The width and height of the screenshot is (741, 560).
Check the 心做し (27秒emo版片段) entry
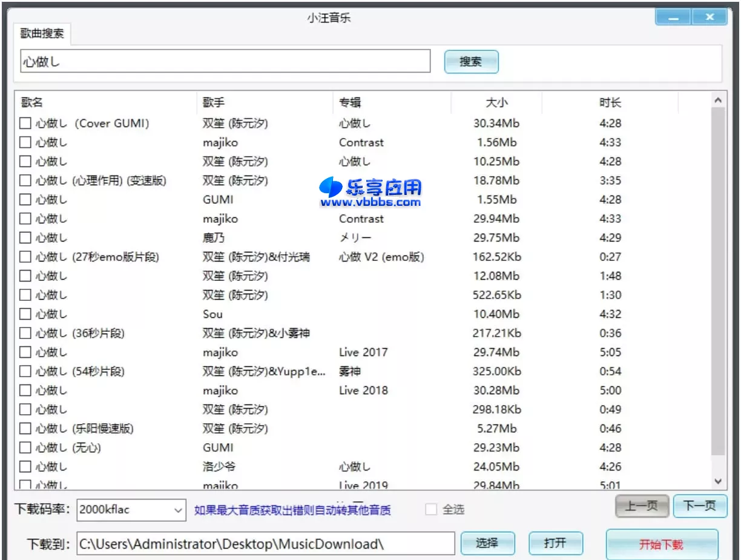pos(25,257)
